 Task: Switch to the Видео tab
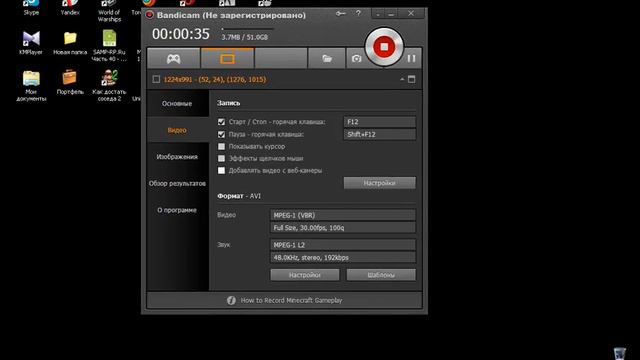pyautogui.click(x=177, y=130)
